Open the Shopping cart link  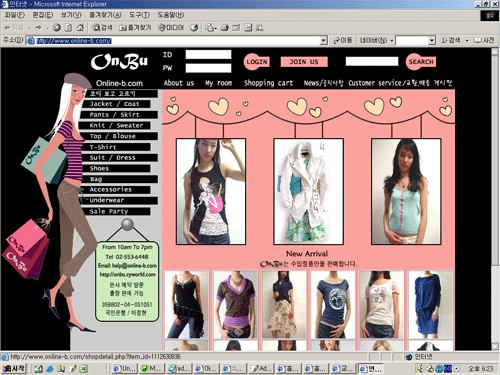pyautogui.click(x=268, y=83)
